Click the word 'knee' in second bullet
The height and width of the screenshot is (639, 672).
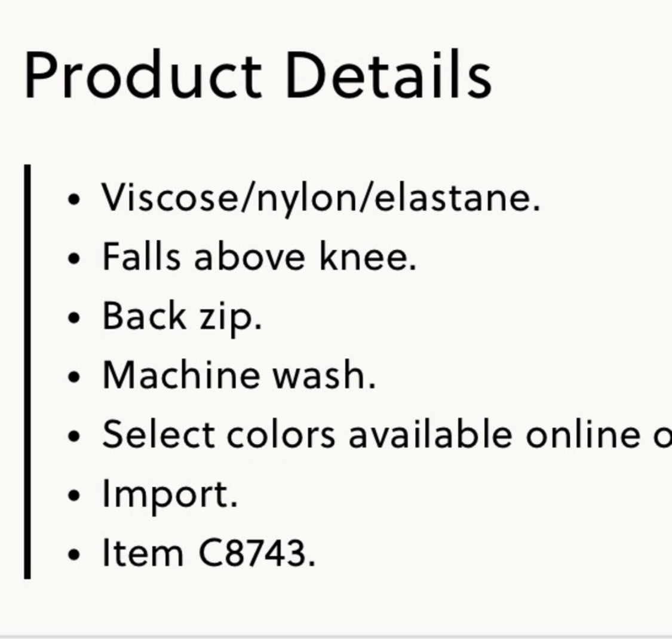pos(363,256)
